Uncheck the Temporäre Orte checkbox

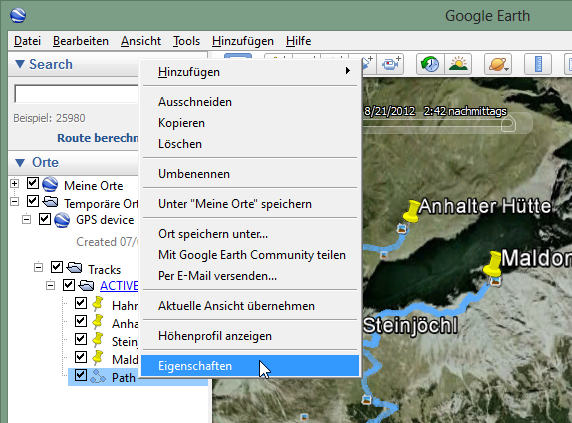click(33, 201)
